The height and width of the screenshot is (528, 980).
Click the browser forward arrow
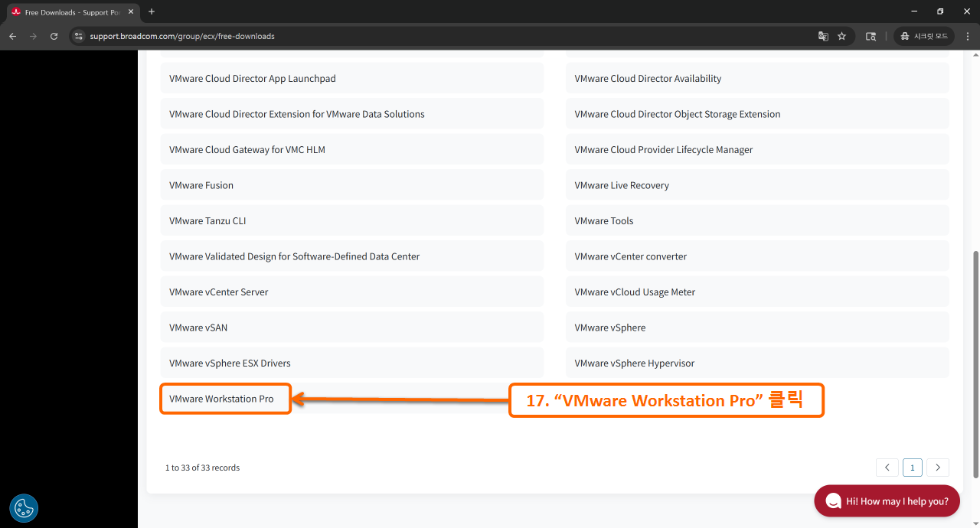pos(33,36)
